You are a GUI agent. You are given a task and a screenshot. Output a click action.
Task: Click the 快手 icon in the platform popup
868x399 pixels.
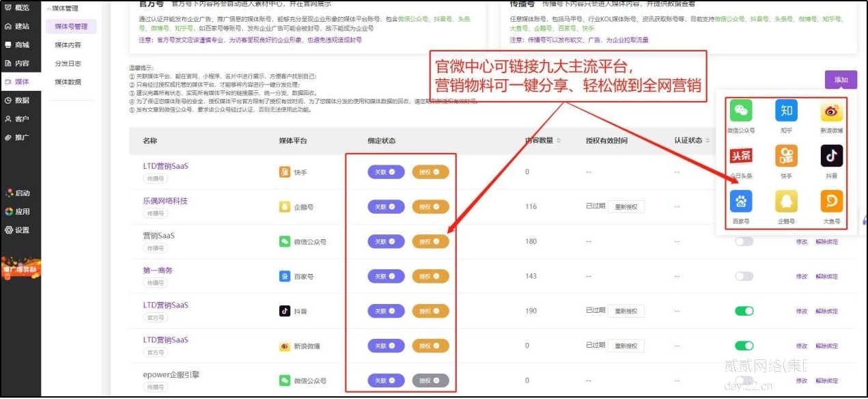tap(786, 156)
